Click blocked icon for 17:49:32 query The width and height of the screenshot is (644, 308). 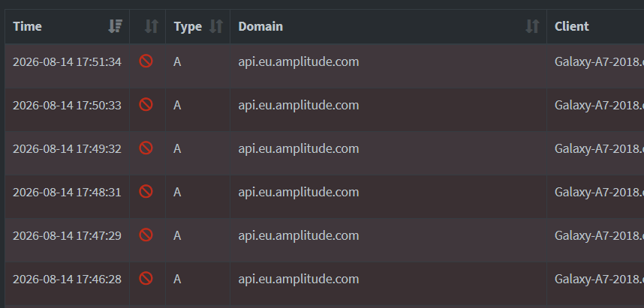[146, 148]
